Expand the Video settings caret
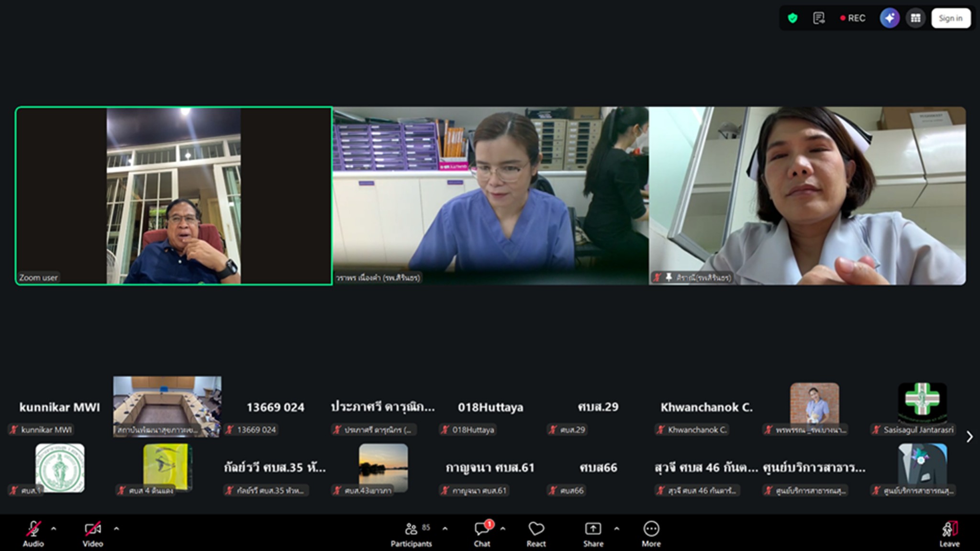Viewport: 980px width, 551px height. click(x=116, y=529)
